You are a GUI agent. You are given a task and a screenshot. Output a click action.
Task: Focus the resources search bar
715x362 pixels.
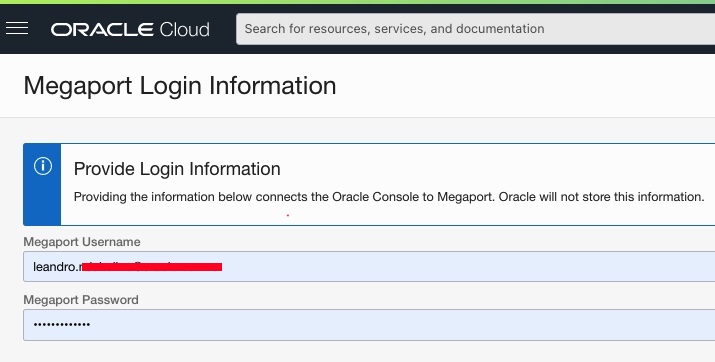click(475, 29)
